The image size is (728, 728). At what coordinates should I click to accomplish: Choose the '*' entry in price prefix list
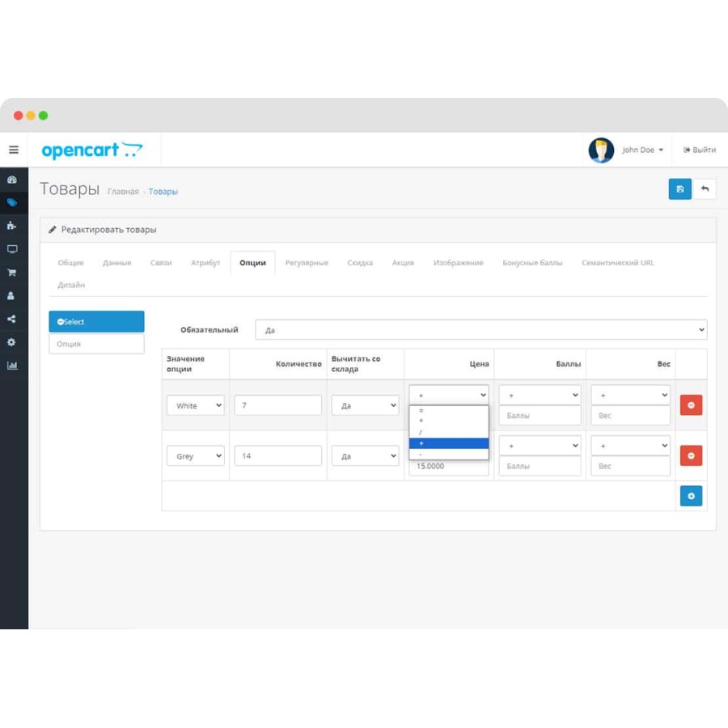(x=448, y=421)
